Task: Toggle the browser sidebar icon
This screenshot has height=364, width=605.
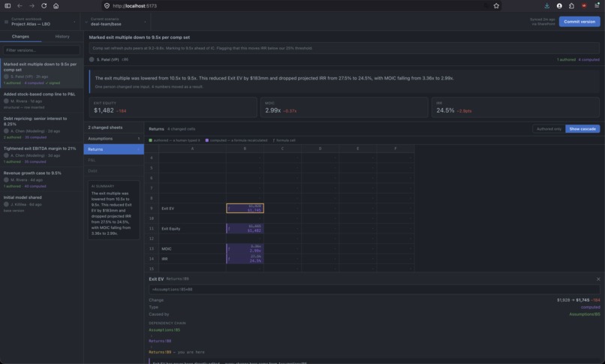Action: click(x=8, y=6)
